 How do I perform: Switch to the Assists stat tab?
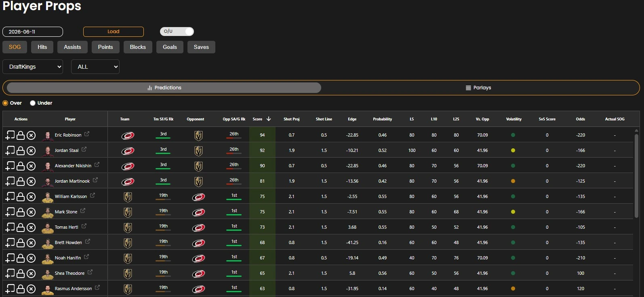tap(72, 47)
